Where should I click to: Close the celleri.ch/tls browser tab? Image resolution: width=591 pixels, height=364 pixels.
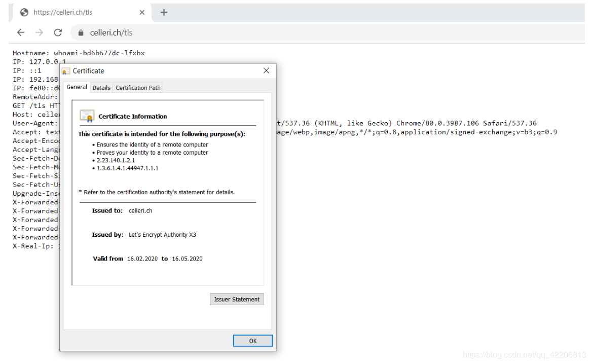[x=142, y=13]
